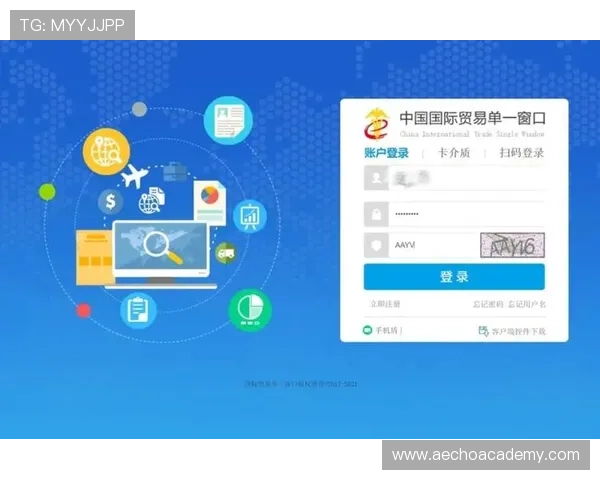
Task: Click the white airplane icon
Action: 134,177
